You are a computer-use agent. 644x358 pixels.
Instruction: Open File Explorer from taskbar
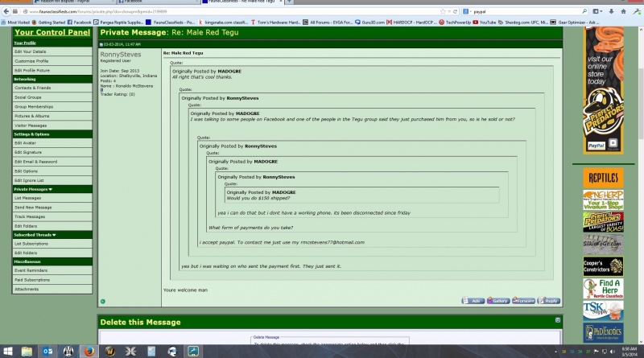(27, 352)
